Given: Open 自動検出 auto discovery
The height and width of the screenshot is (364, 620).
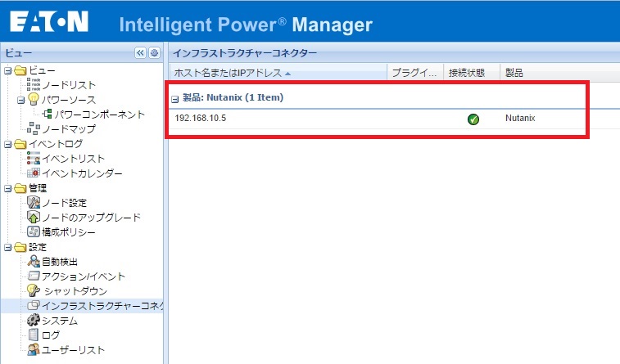Looking at the screenshot, I should click(62, 262).
